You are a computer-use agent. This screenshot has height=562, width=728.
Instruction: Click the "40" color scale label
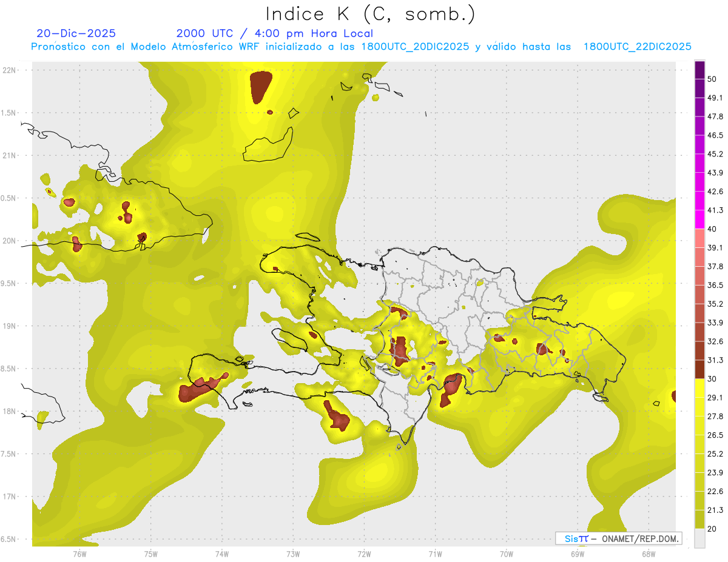[x=713, y=229]
